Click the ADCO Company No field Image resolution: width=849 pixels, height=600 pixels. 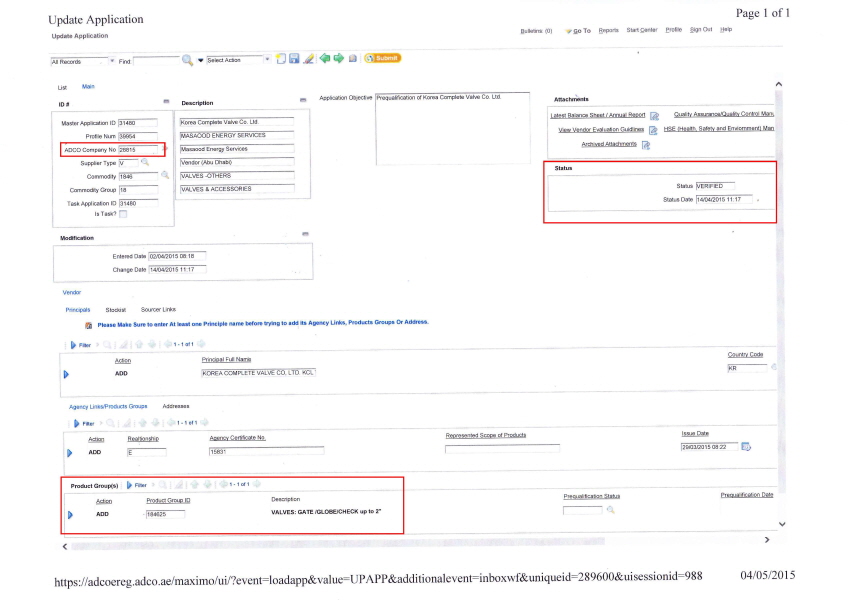pyautogui.click(x=134, y=149)
